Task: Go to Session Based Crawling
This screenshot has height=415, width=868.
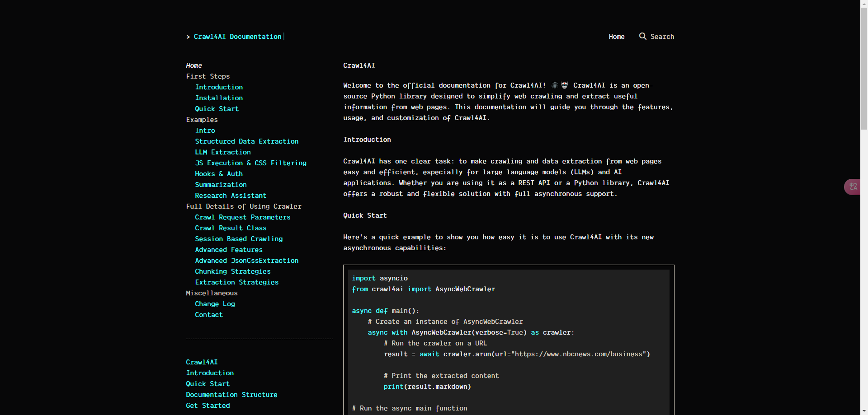Action: 239,239
